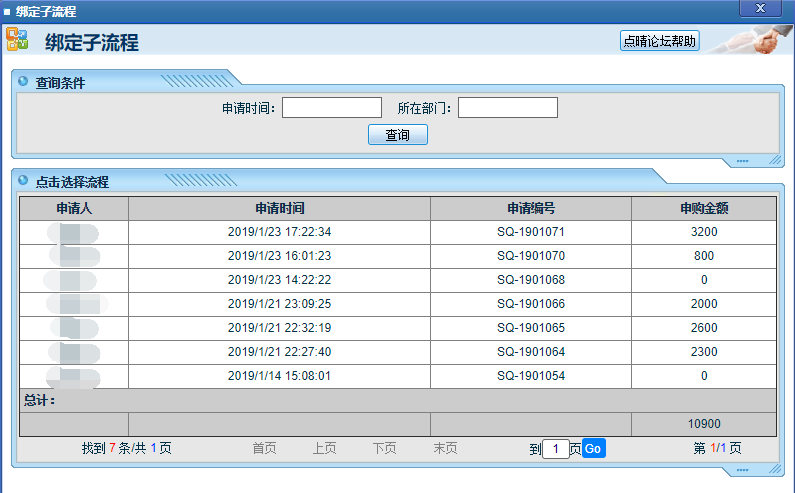Image resolution: width=795 pixels, height=493 pixels.
Task: Focus the 申请时间 input field
Action: coord(332,107)
